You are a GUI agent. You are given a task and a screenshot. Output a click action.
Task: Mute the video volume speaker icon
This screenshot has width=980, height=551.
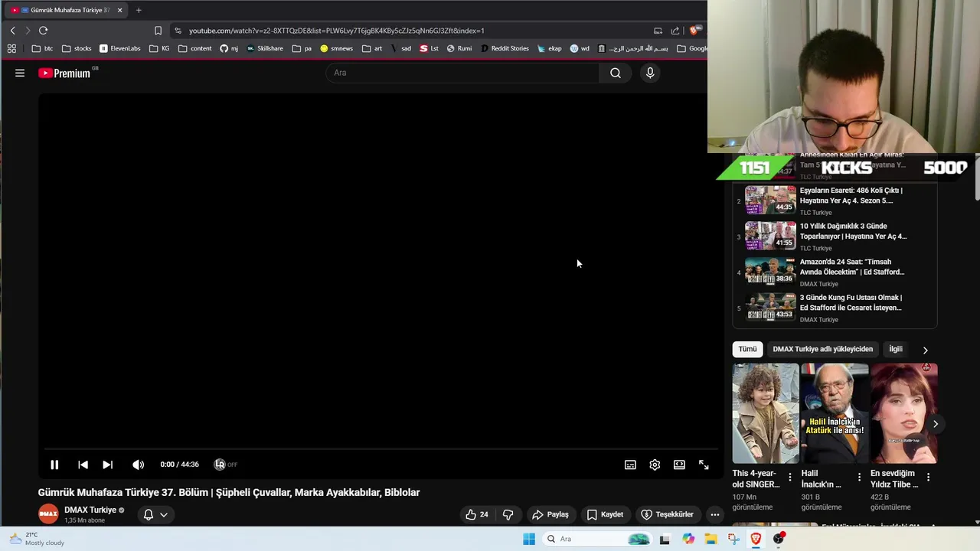coord(138,465)
